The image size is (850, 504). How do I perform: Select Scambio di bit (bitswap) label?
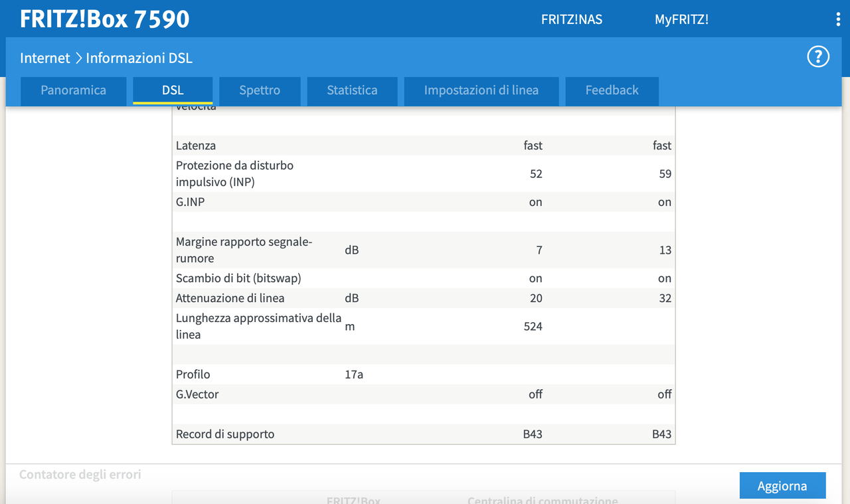coord(238,278)
